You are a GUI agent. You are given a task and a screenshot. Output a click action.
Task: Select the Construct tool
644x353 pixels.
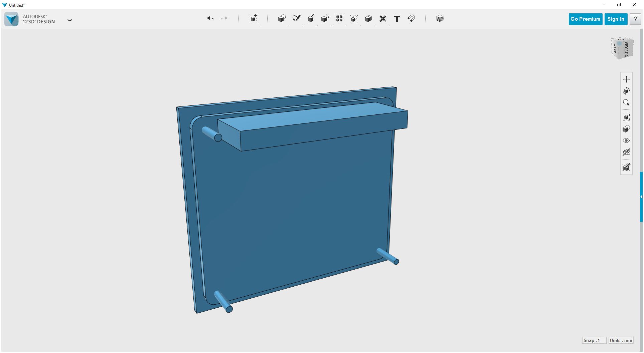coord(311,19)
